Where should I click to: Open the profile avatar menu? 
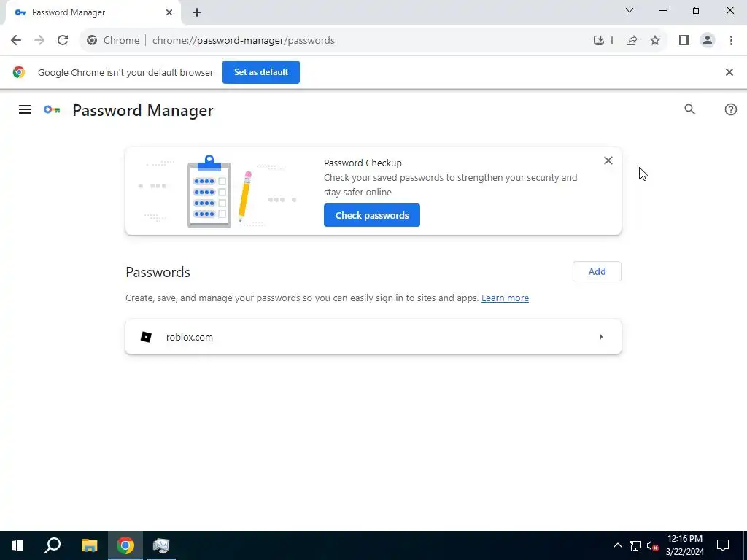coord(708,41)
